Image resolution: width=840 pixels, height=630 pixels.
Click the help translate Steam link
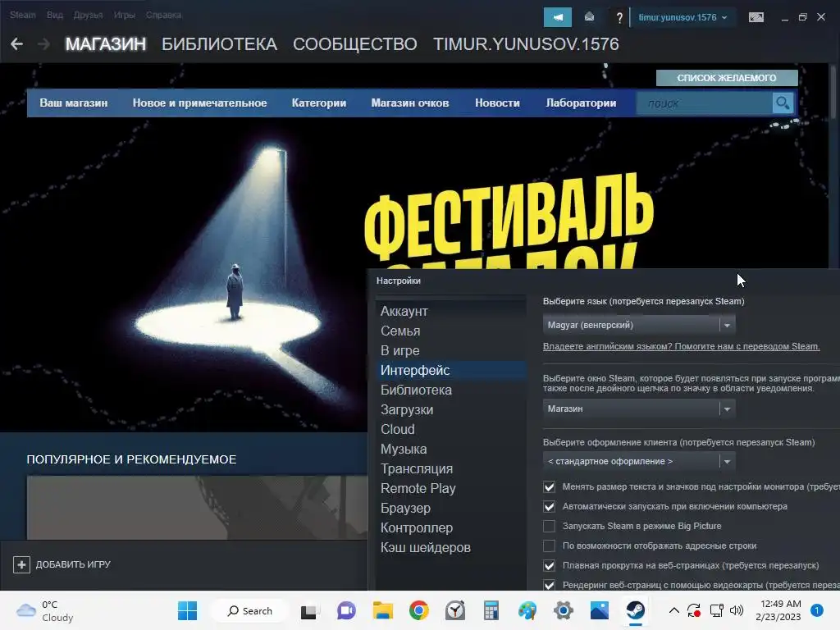pos(681,347)
